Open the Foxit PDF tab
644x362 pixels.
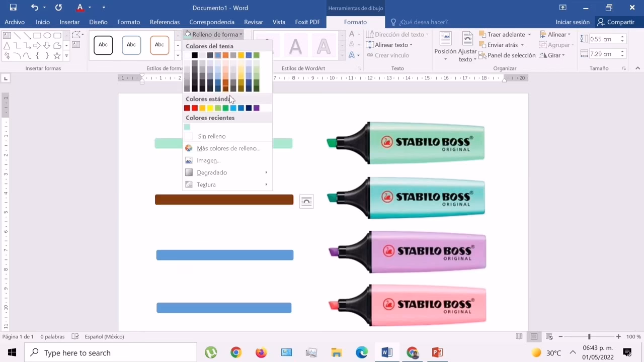tap(307, 22)
